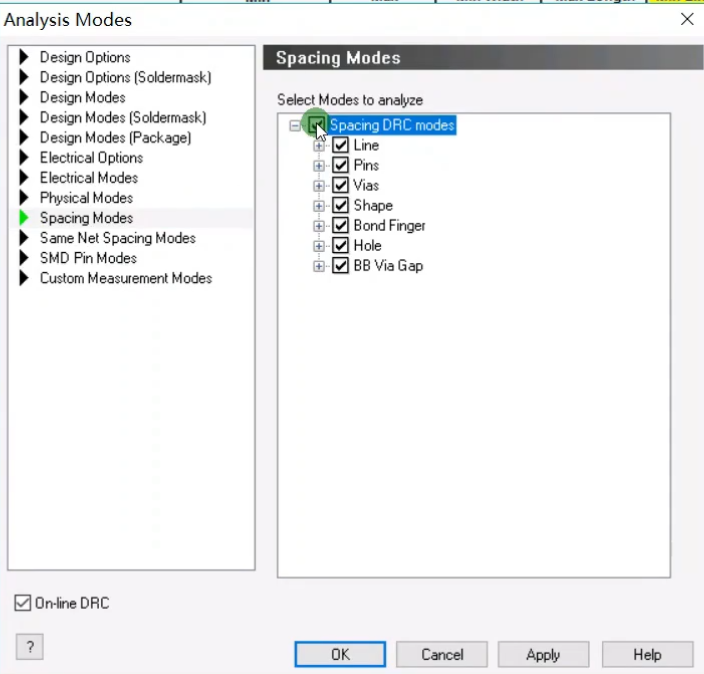The width and height of the screenshot is (704, 674).
Task: Click the question mark button
Action: (x=30, y=647)
